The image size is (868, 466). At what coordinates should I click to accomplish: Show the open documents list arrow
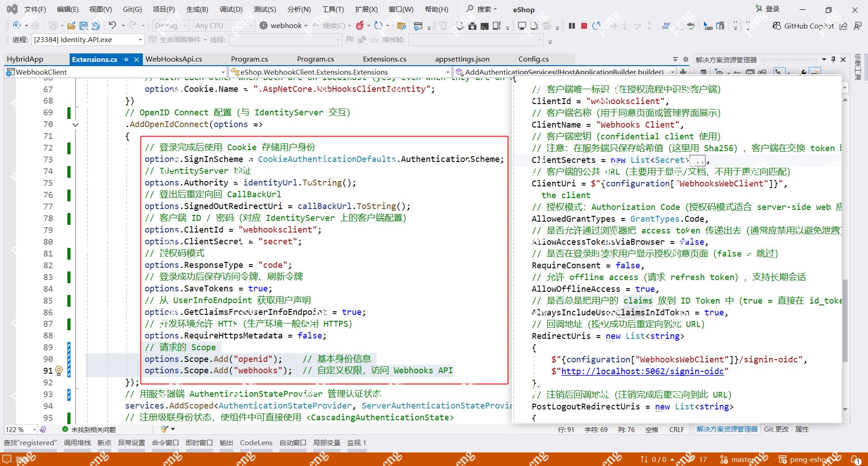(675, 59)
